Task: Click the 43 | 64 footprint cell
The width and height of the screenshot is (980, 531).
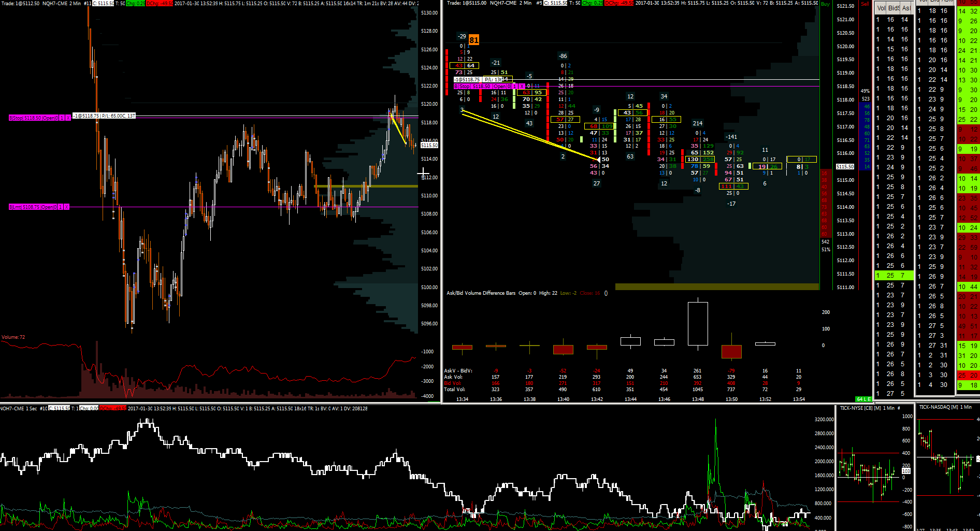Action: coord(465,66)
